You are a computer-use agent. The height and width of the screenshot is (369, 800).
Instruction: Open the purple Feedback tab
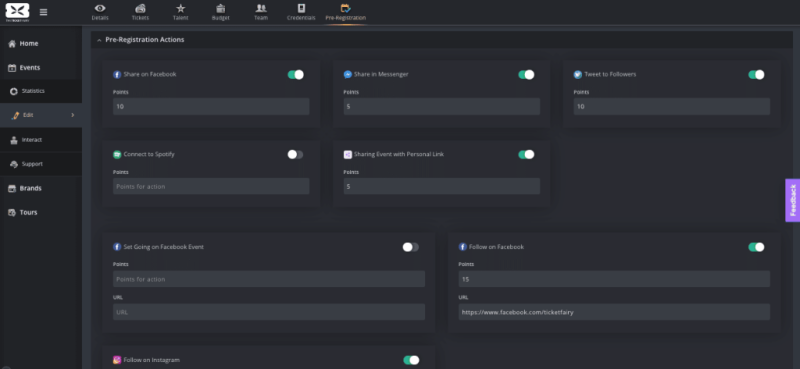(792, 200)
